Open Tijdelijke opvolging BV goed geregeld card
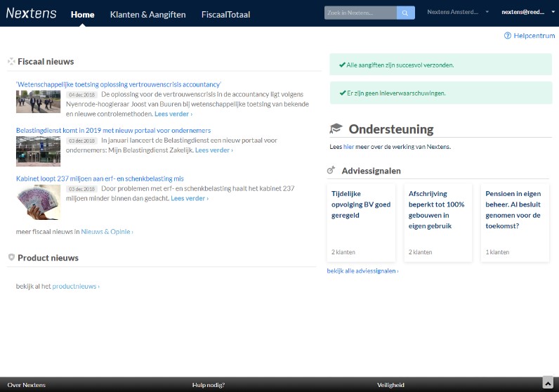 [x=361, y=223]
